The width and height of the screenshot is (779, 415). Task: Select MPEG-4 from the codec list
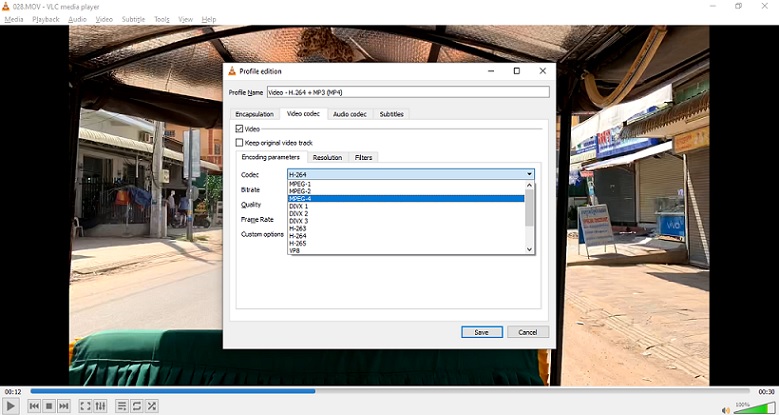tap(300, 198)
